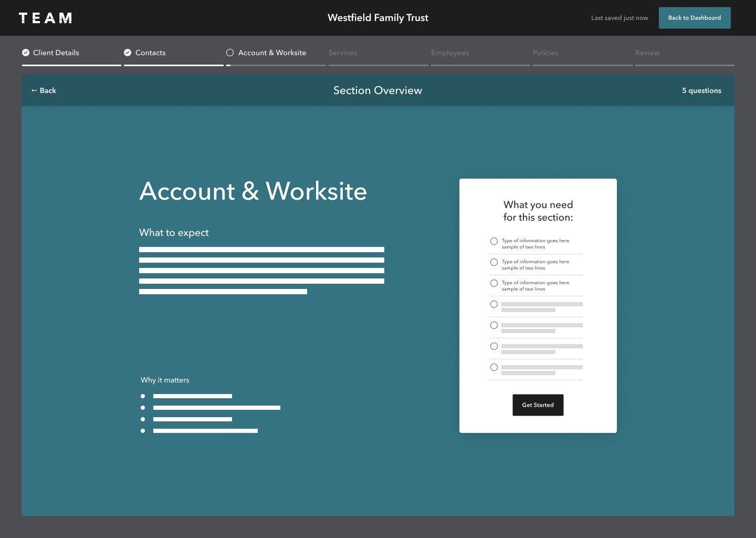Click the Account & Worksite step circle icon

[x=230, y=53]
